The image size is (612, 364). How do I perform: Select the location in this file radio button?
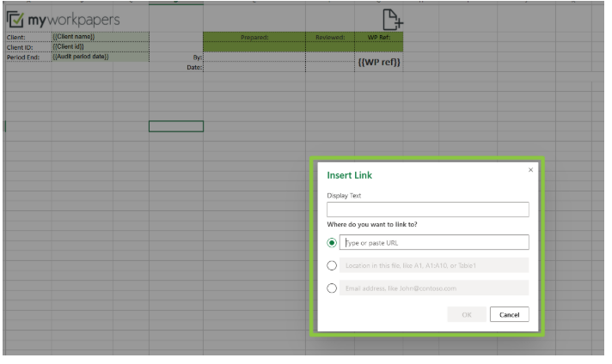pyautogui.click(x=333, y=266)
